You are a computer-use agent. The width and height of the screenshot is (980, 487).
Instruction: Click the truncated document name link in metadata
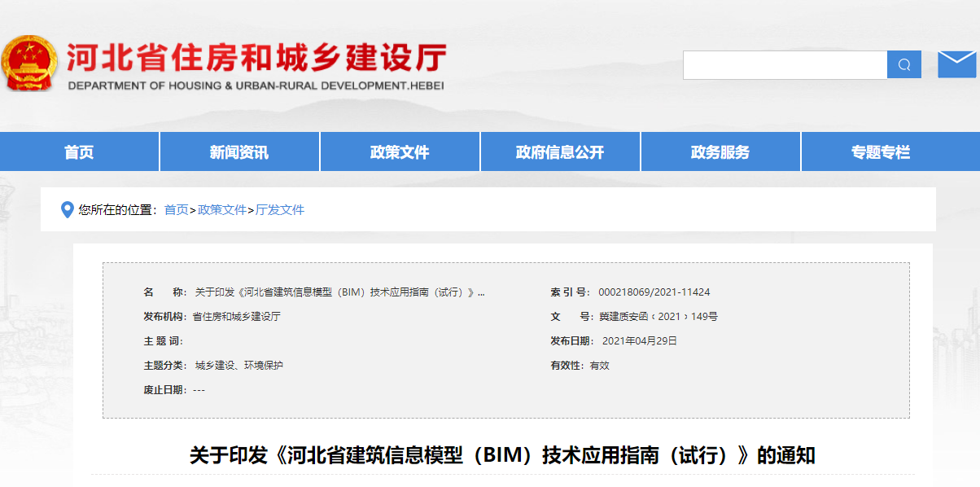pos(326,292)
